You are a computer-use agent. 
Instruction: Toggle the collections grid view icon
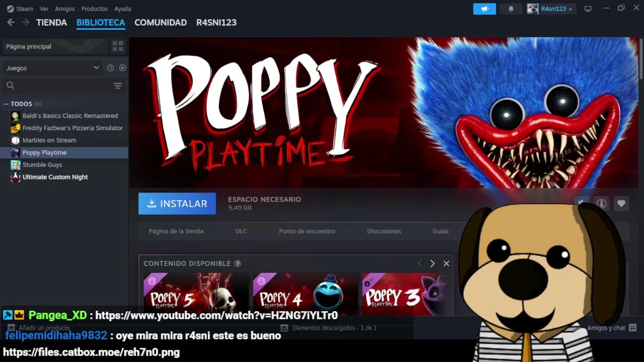point(118,46)
